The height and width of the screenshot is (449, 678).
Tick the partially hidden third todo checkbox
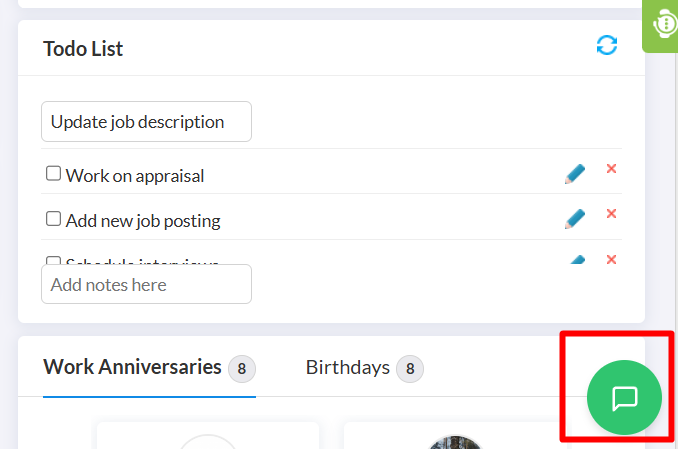click(53, 260)
